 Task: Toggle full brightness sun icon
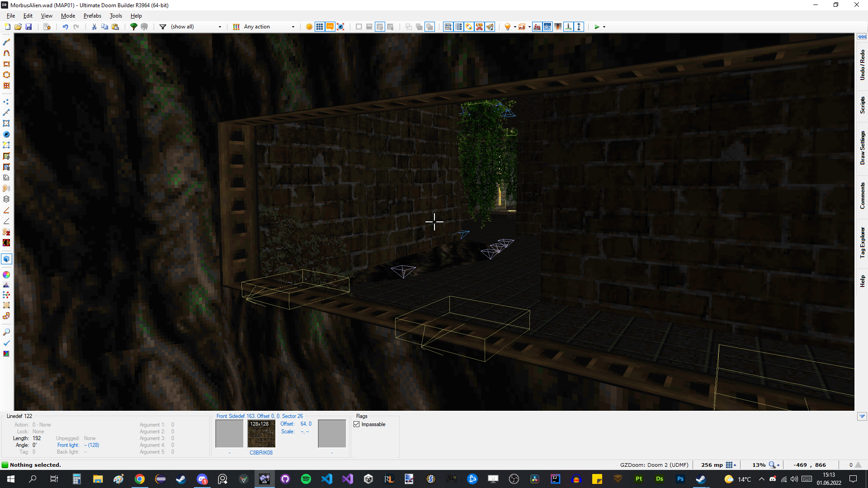tap(309, 27)
